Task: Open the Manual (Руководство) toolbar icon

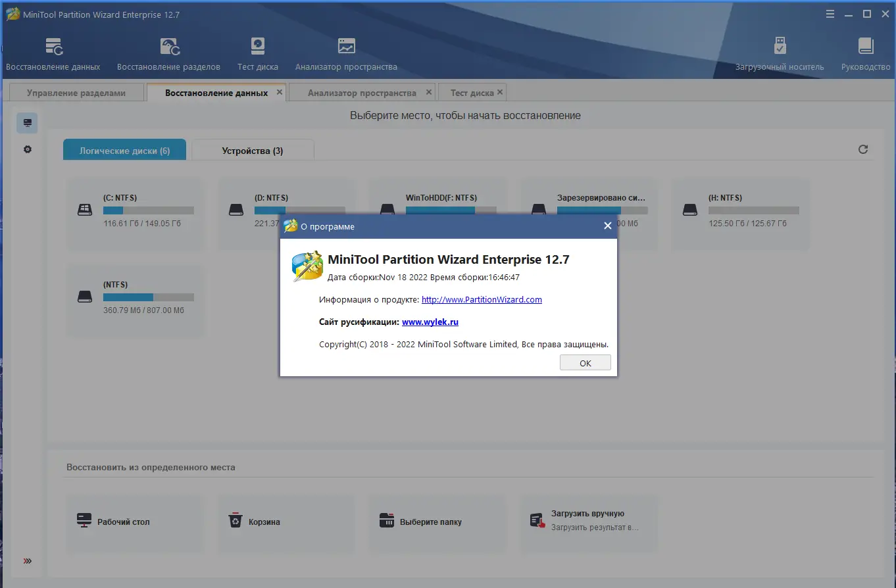Action: 866,46
